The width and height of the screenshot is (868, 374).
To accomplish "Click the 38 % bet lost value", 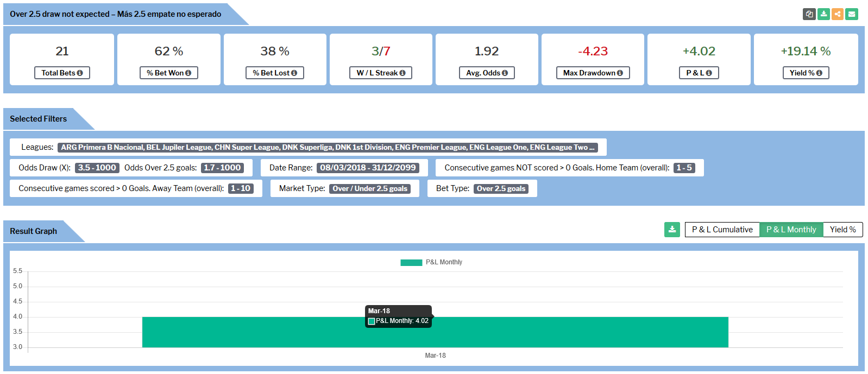I will tap(275, 51).
